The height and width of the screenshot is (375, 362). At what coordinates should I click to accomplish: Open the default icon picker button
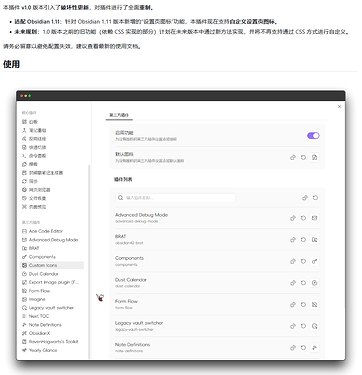(x=314, y=157)
